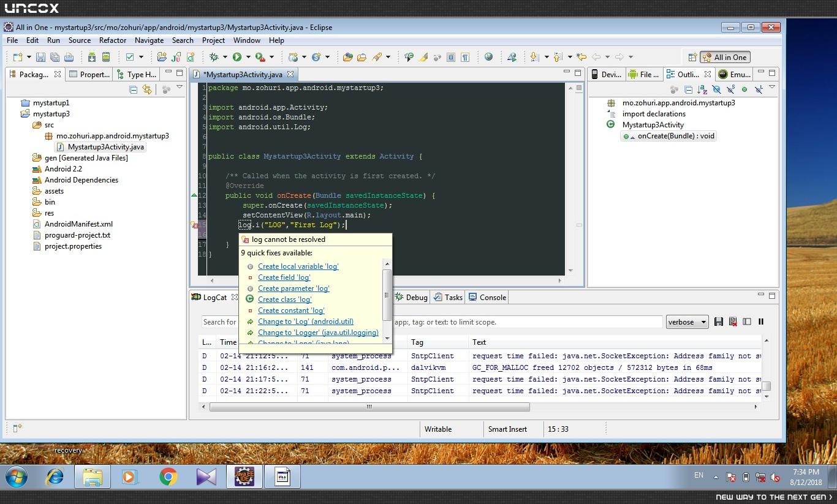Open the Debug button dropdown arrow

point(225,57)
